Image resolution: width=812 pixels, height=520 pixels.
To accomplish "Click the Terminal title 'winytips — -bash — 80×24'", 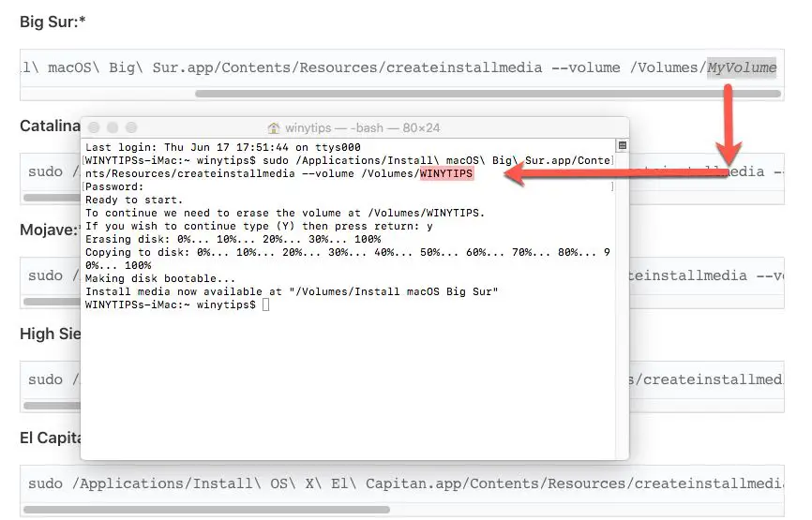I will [362, 127].
